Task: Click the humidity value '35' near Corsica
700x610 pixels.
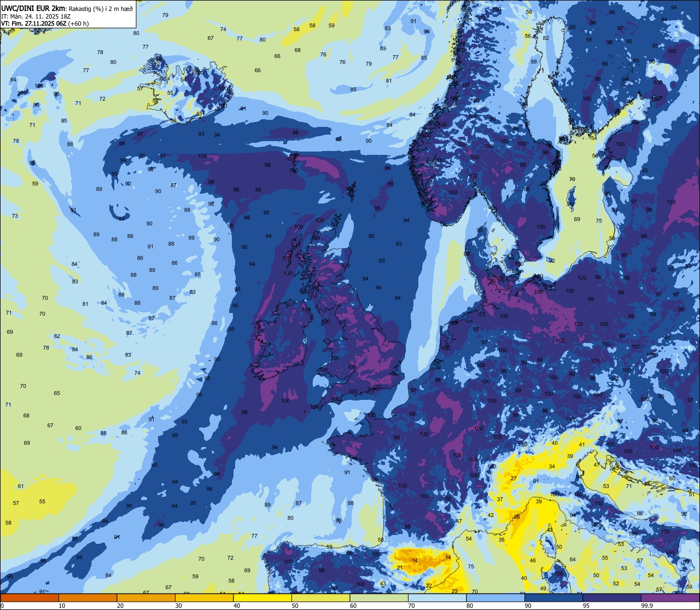Action: pyautogui.click(x=501, y=540)
